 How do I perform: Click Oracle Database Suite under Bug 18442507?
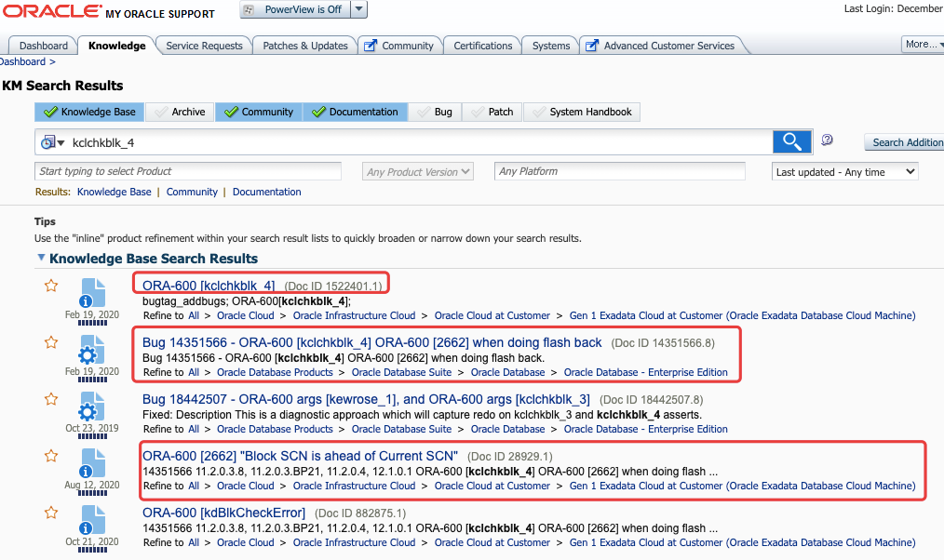pyautogui.click(x=401, y=429)
